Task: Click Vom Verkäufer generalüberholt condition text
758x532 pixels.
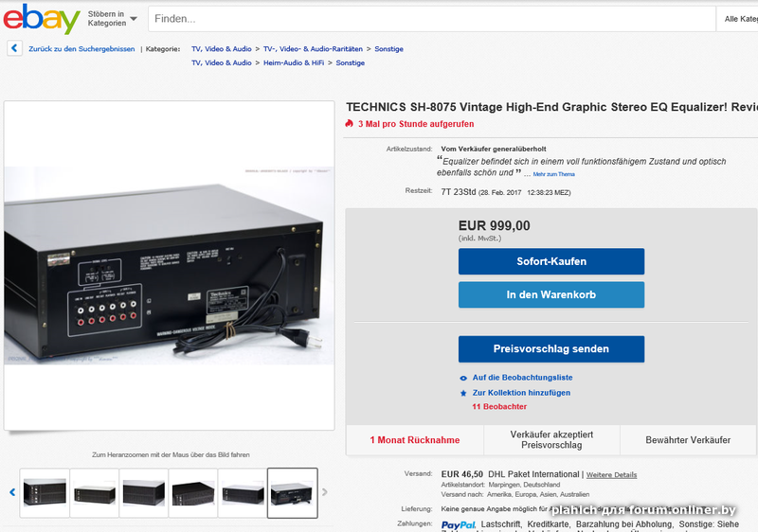Action: pyautogui.click(x=494, y=150)
